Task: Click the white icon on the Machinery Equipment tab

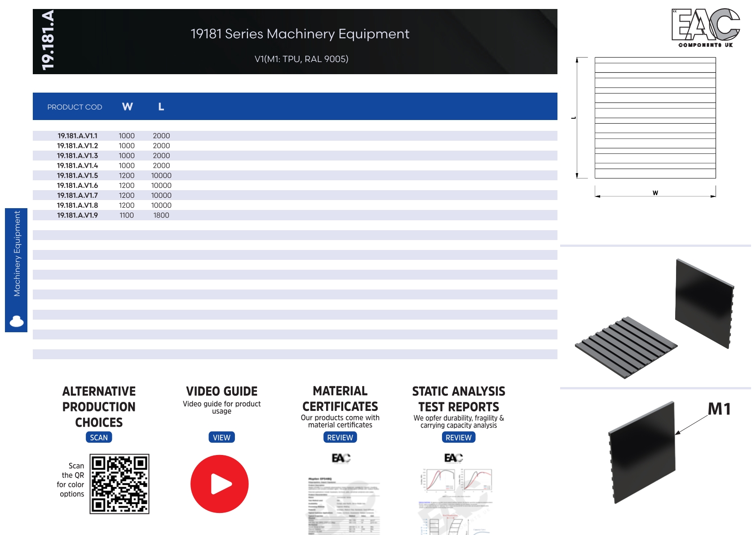Action: (17, 321)
